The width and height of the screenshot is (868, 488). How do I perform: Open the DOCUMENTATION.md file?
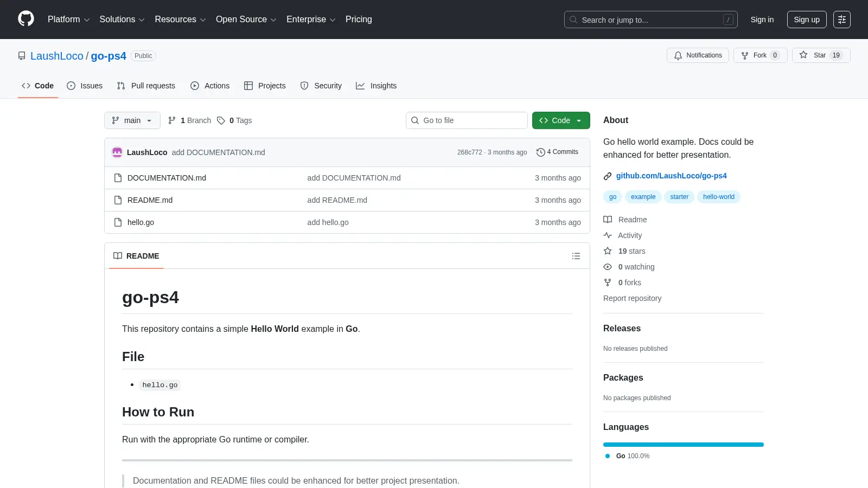coord(167,178)
